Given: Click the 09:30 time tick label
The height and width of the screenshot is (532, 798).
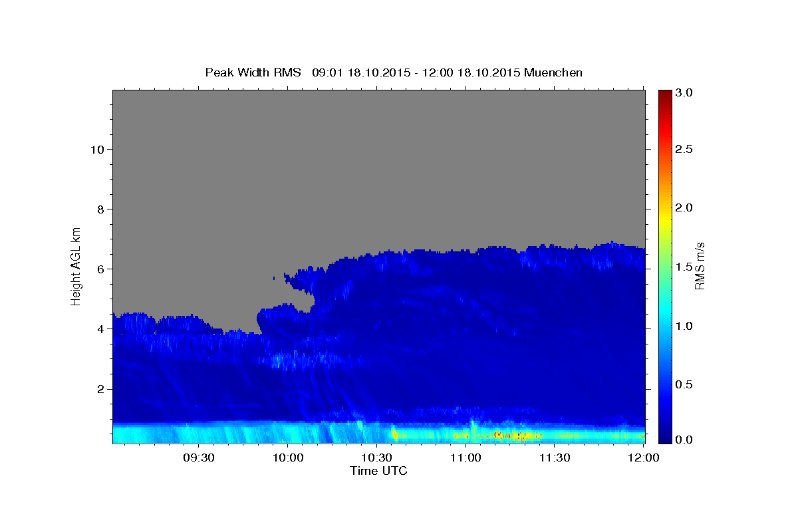Looking at the screenshot, I should click(x=199, y=458).
